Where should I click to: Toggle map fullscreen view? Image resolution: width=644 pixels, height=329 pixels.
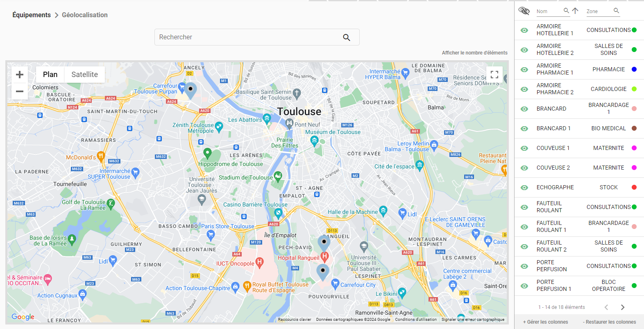click(x=494, y=75)
